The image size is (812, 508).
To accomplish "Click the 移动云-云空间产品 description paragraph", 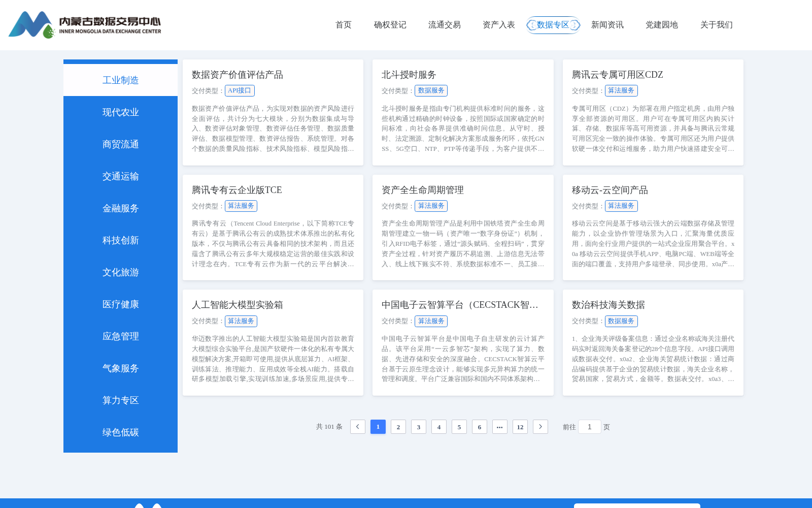I will (653, 244).
